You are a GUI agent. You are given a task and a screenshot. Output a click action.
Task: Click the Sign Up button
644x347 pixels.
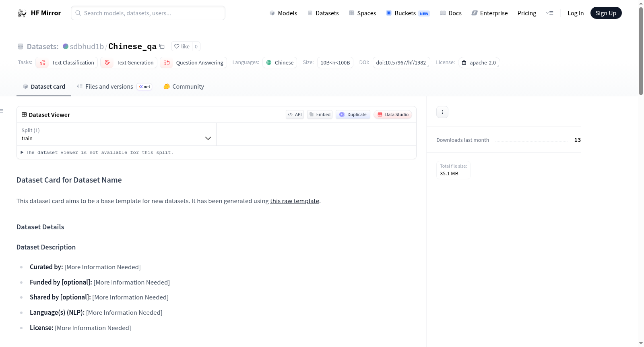(x=606, y=13)
